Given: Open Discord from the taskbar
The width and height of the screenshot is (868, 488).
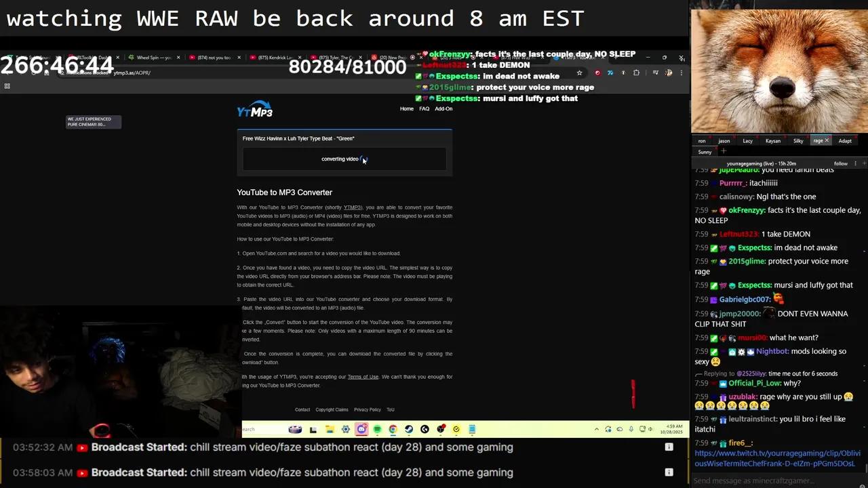Looking at the screenshot, I should [x=361, y=429].
